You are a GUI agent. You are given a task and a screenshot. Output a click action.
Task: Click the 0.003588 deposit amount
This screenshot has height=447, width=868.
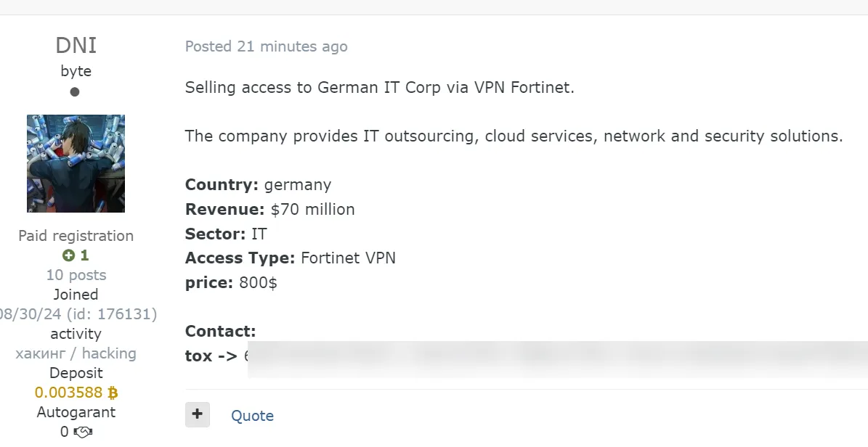[69, 393]
